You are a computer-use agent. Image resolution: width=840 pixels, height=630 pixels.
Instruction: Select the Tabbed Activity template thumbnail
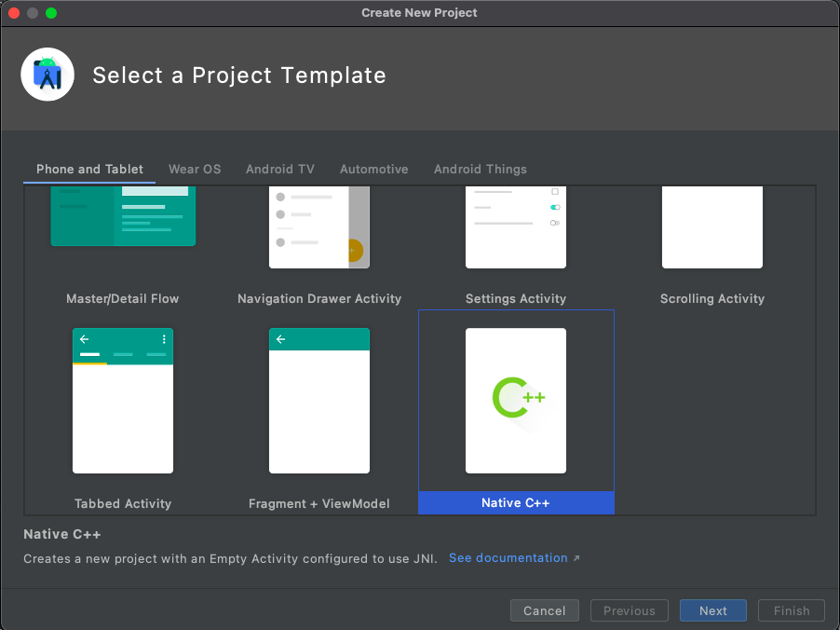click(x=123, y=401)
